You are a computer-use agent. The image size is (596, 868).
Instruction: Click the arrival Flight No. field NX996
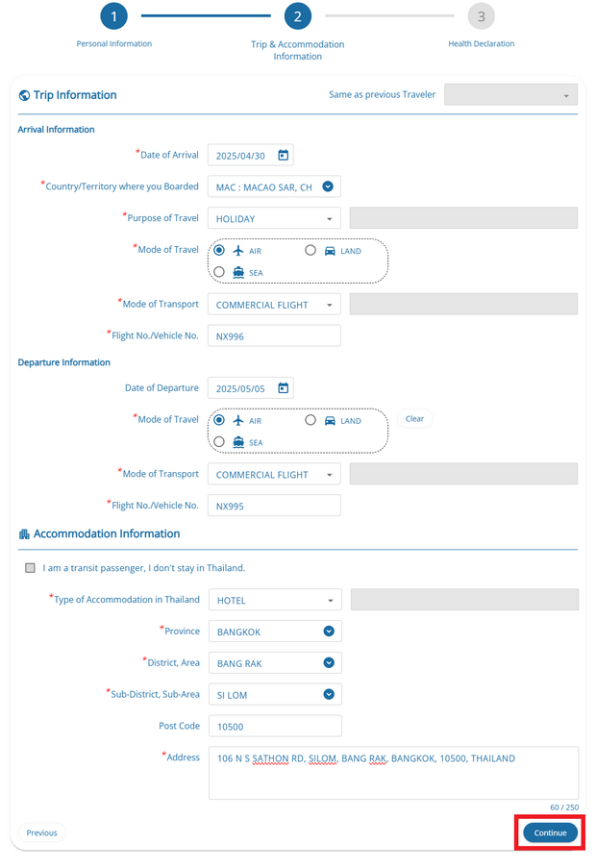pos(274,335)
